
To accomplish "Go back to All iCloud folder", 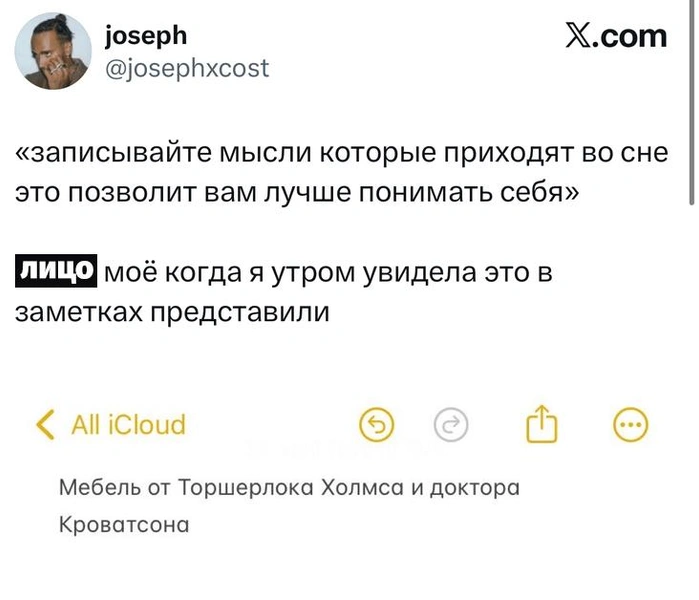I will click(128, 425).
